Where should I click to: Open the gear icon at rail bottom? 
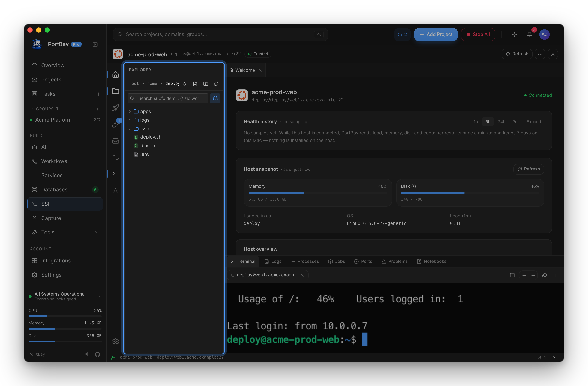pyautogui.click(x=115, y=342)
